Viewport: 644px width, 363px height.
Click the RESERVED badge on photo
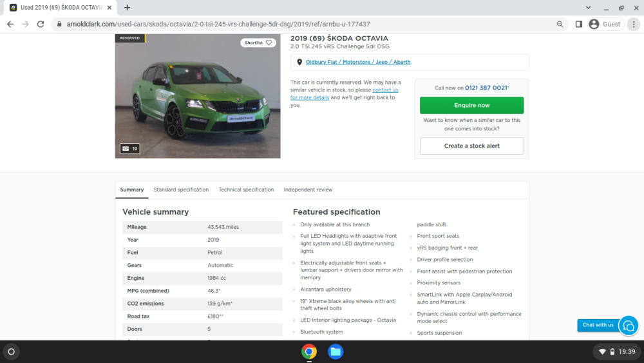130,38
